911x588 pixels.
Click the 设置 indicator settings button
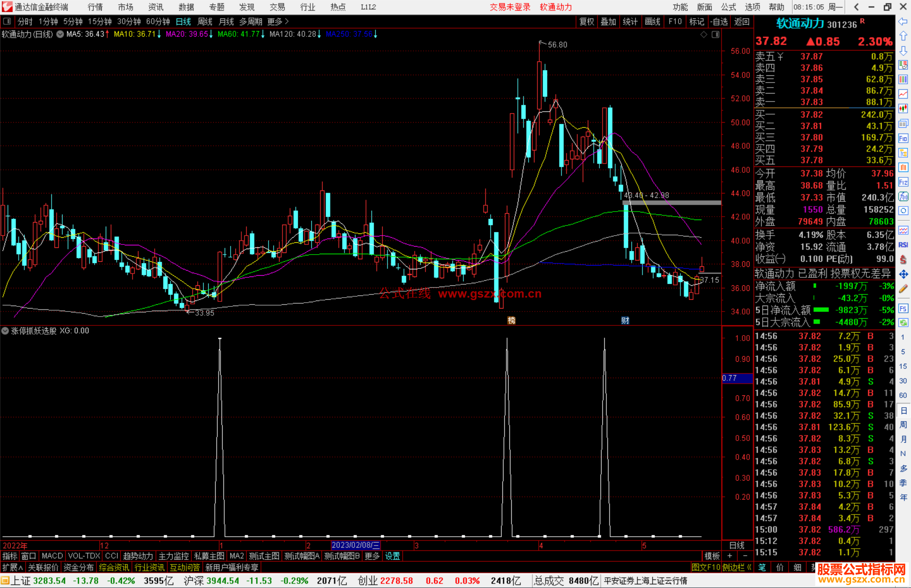click(392, 556)
